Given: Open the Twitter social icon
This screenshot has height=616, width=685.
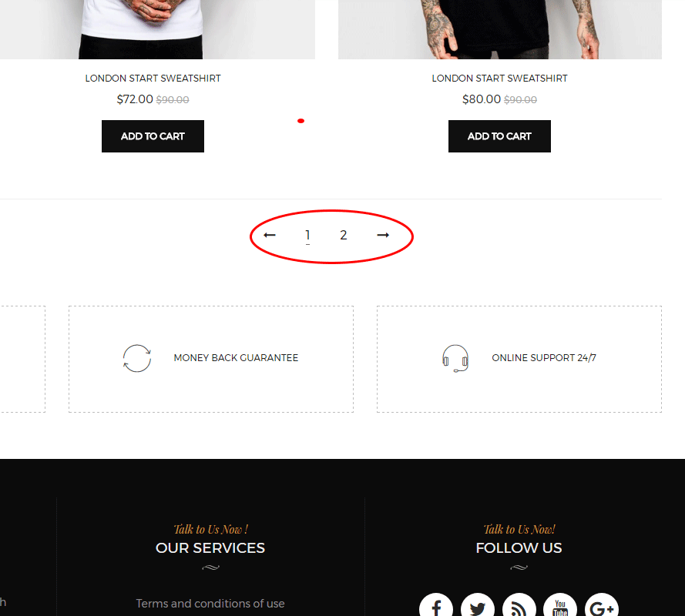Looking at the screenshot, I should (478, 607).
